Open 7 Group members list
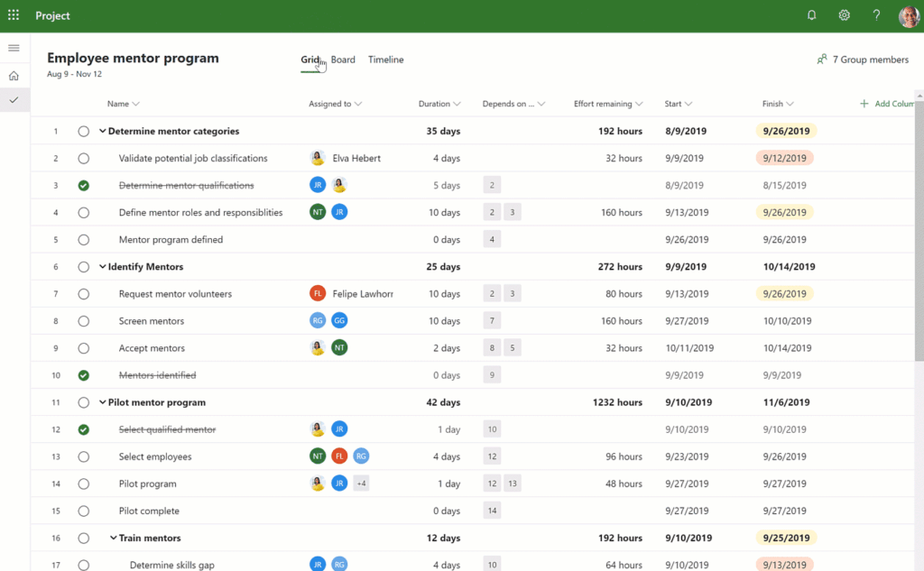The image size is (924, 571). coord(863,60)
